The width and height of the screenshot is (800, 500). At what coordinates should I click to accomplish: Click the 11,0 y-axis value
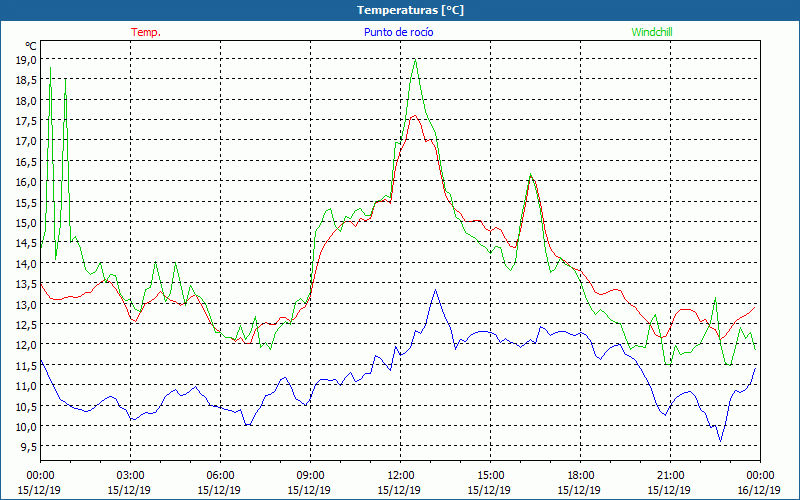coord(27,386)
